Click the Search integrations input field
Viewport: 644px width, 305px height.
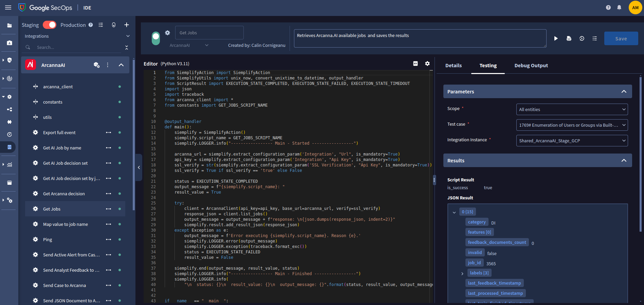point(79,47)
